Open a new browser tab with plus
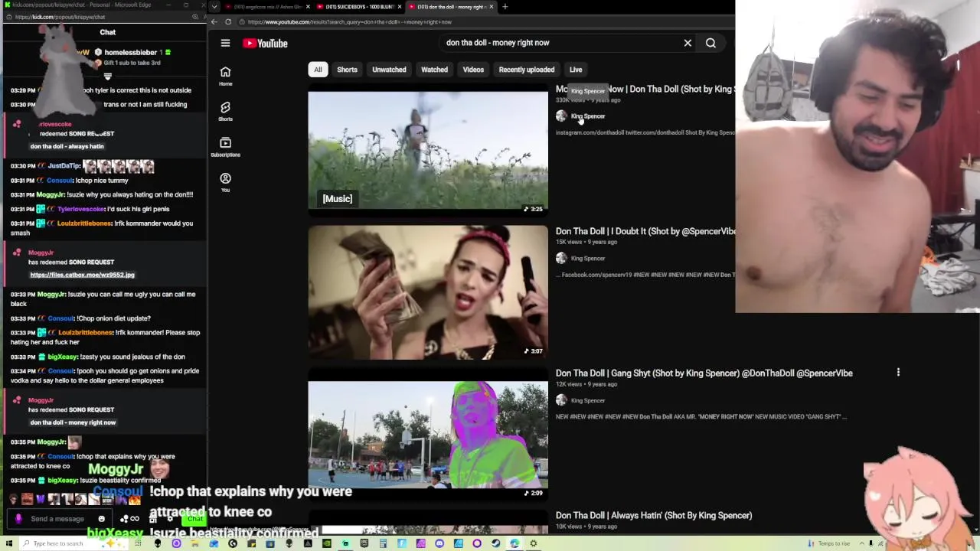This screenshot has height=551, width=980. (505, 7)
